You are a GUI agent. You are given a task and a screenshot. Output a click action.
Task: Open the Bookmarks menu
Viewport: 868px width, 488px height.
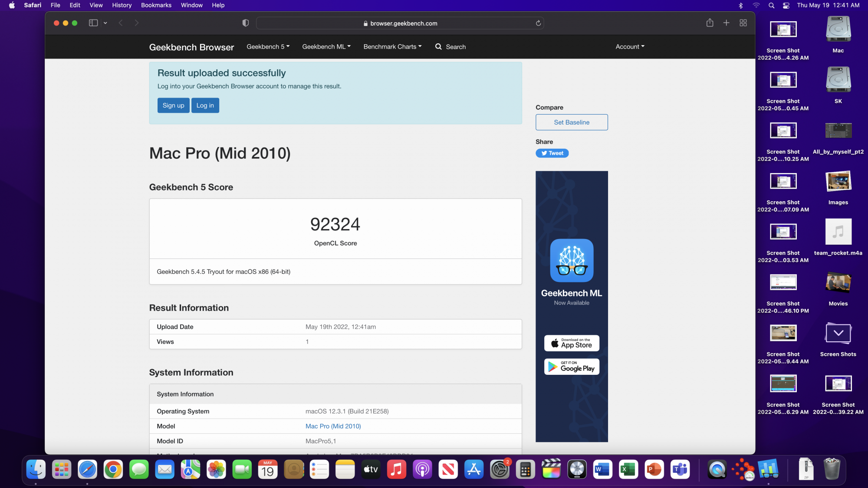pos(156,5)
